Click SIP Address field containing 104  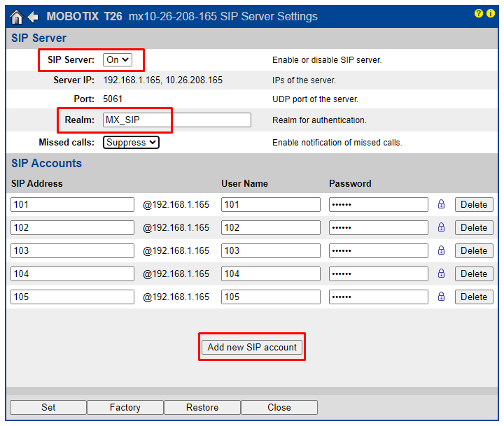point(72,274)
